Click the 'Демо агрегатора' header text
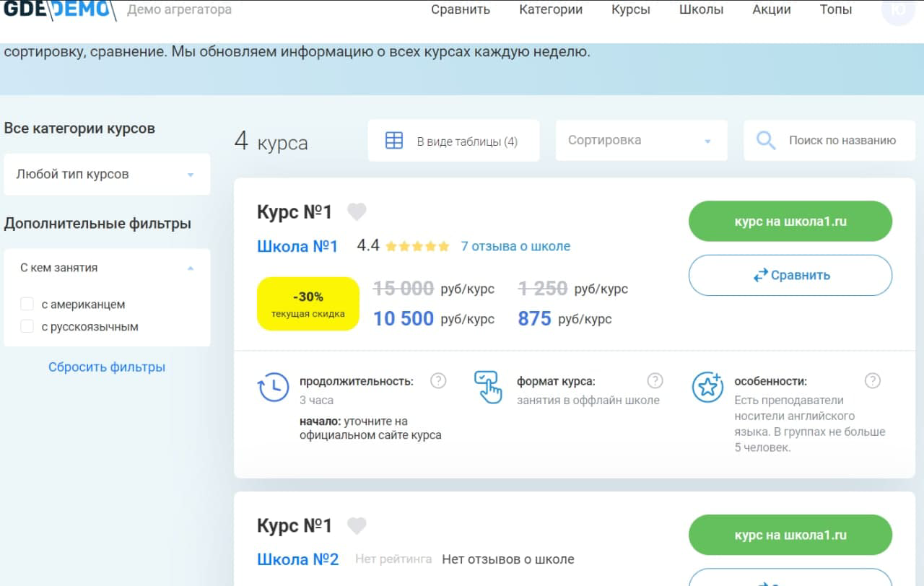Viewport: 924px width, 586px height. coord(180,9)
